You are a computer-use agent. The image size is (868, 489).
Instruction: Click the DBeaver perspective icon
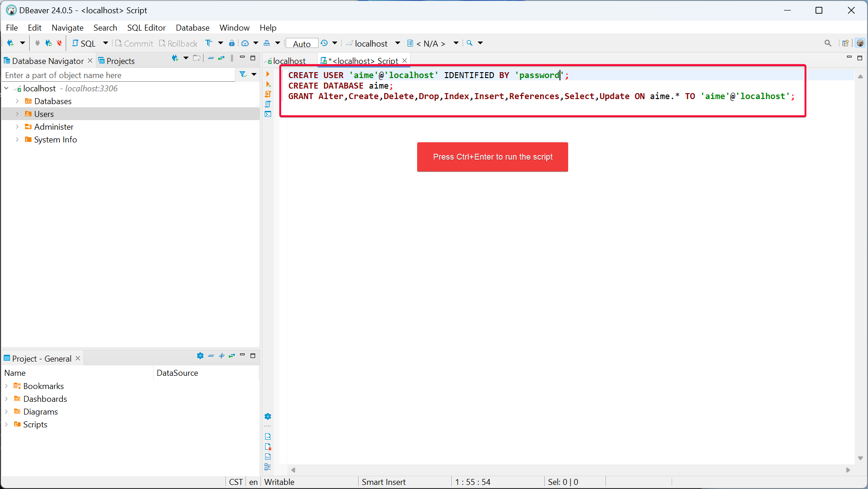860,43
